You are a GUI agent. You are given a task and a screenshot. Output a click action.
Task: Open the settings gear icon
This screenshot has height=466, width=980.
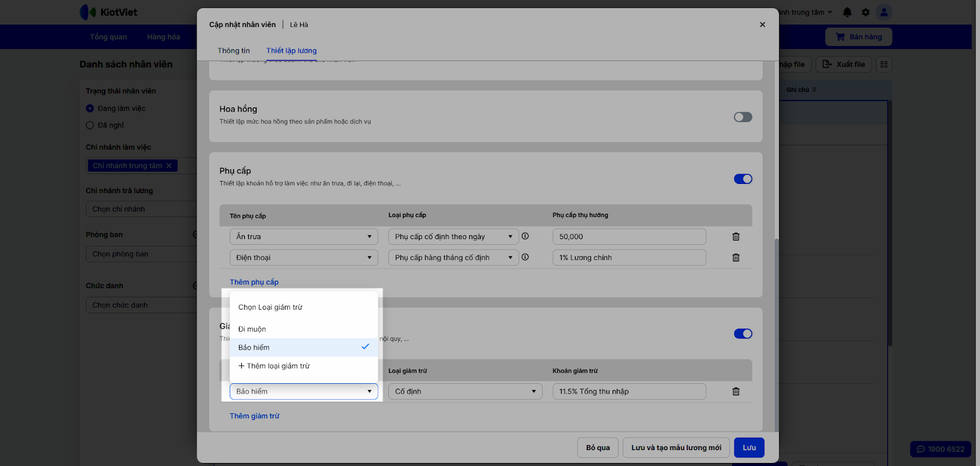point(865,12)
